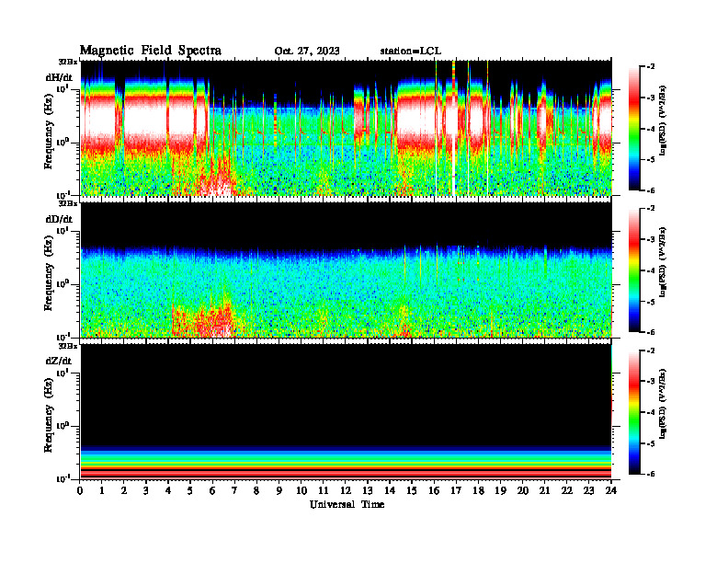Click the hour "10" tick label on time axis
This screenshot has width=728, height=563.
(301, 490)
